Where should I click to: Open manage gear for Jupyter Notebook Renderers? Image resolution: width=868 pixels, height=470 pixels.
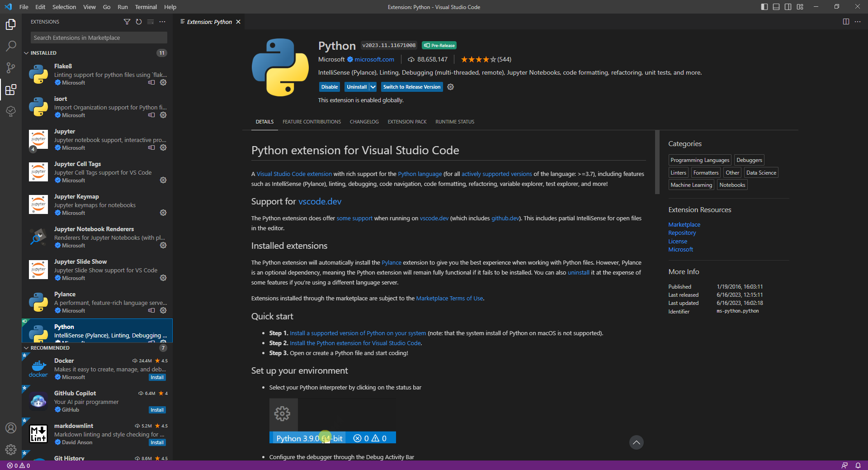click(x=163, y=245)
